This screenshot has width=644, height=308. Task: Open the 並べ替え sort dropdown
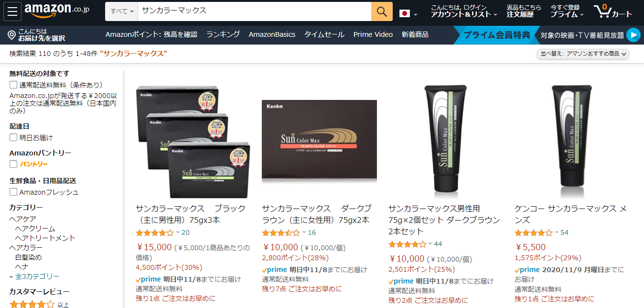pyautogui.click(x=583, y=54)
